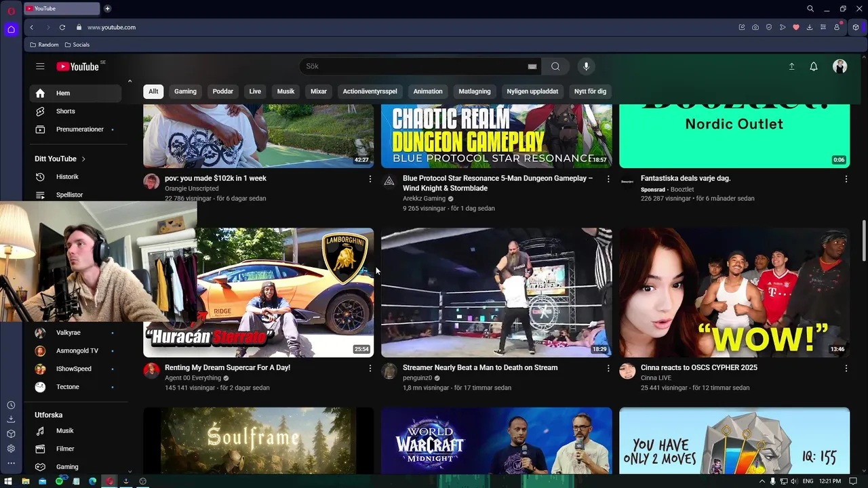868x488 pixels.
Task: Select the 'Actionäventyrsspel' filter chip
Action: point(370,91)
